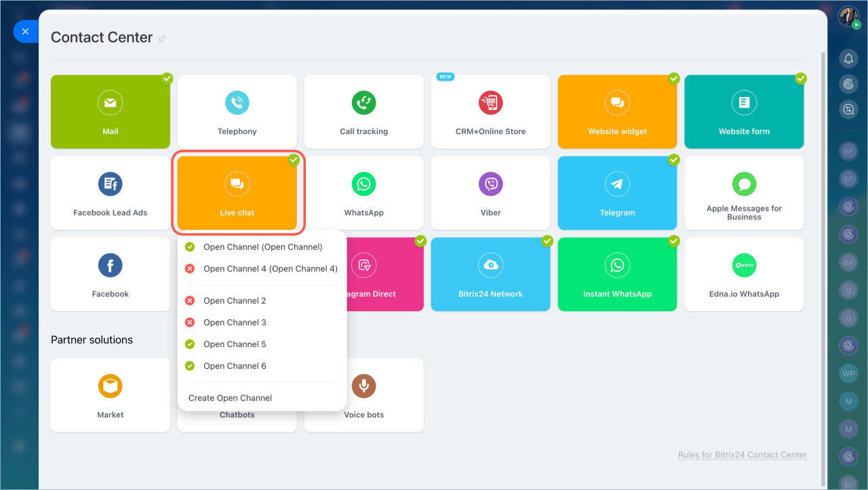This screenshot has width=868, height=490.
Task: Open Apple Messages for Business tile
Action: tap(744, 193)
